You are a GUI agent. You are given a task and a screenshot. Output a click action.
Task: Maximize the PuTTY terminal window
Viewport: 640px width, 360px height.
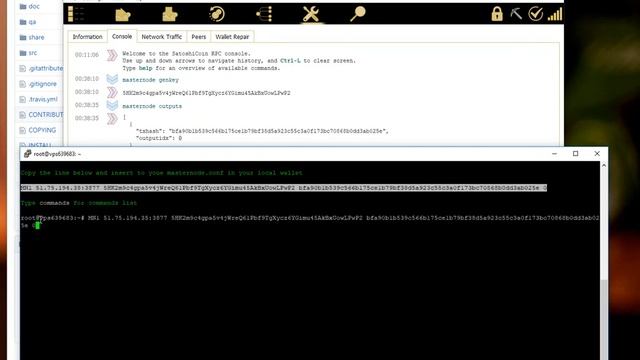(576, 154)
